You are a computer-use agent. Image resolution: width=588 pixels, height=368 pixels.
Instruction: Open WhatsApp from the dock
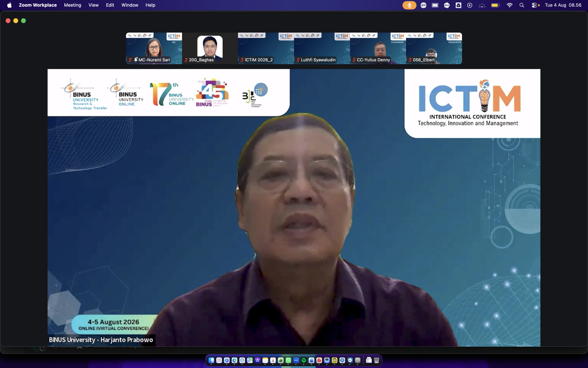point(288,360)
